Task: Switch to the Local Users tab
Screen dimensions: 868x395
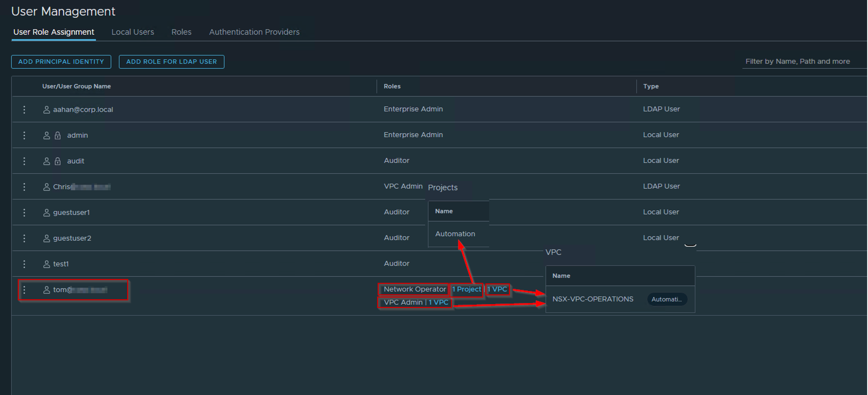Action: coord(132,32)
